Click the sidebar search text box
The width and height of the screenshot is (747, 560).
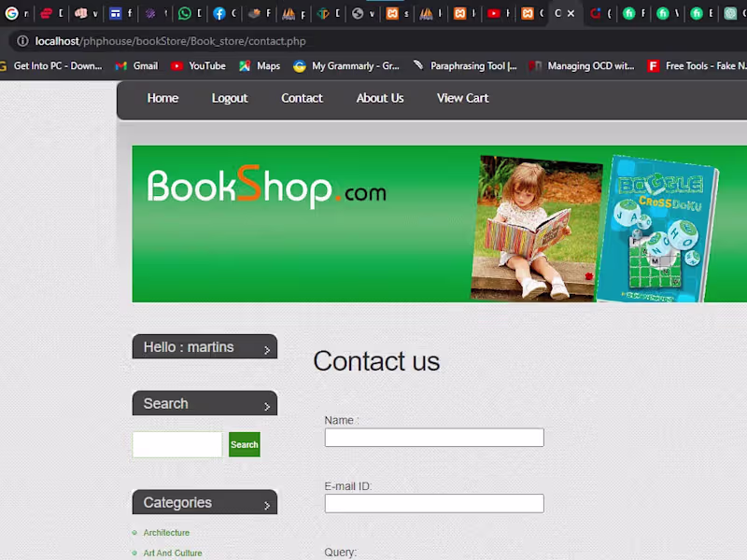coord(177,444)
